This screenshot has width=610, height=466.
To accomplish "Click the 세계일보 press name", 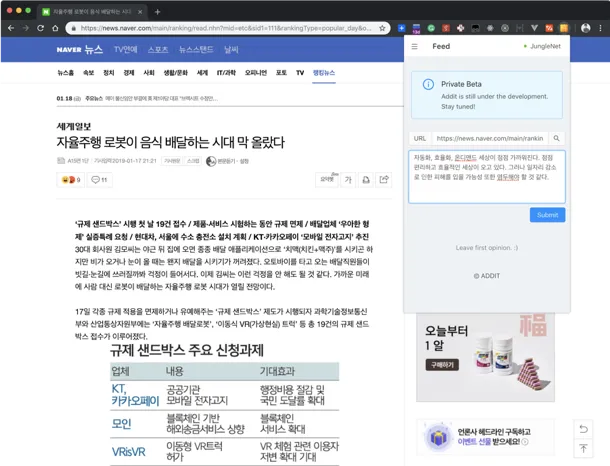I will pyautogui.click(x=74, y=126).
